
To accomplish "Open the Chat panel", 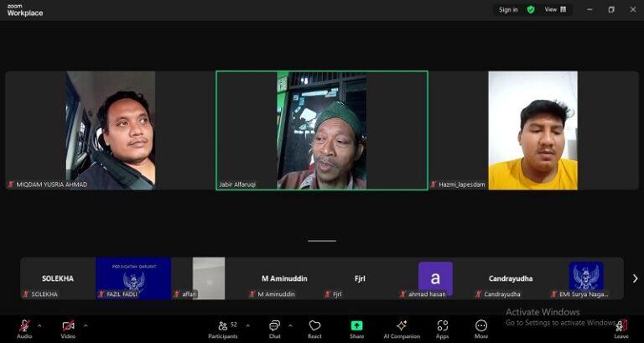I will pos(274,328).
